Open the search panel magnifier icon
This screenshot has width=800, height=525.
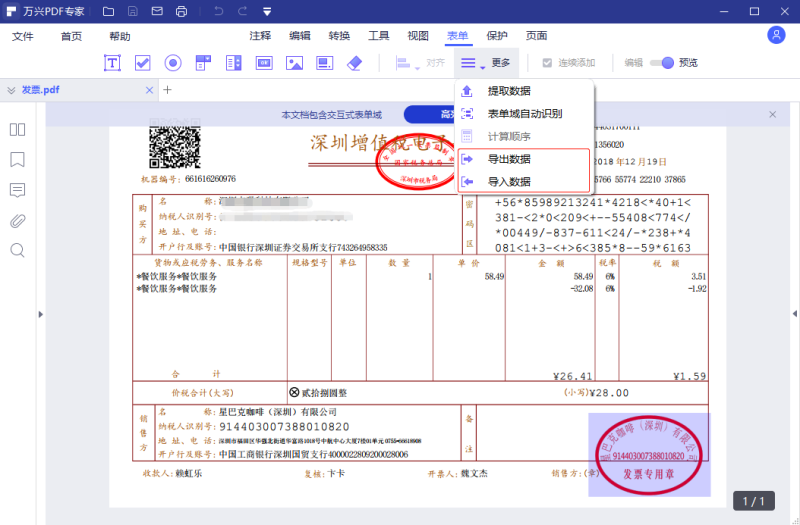pyautogui.click(x=17, y=251)
